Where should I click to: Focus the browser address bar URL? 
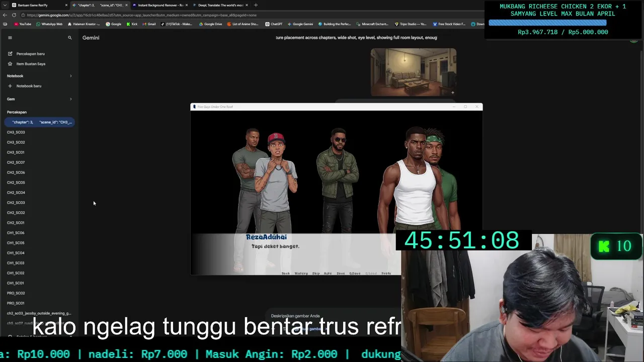(x=141, y=15)
